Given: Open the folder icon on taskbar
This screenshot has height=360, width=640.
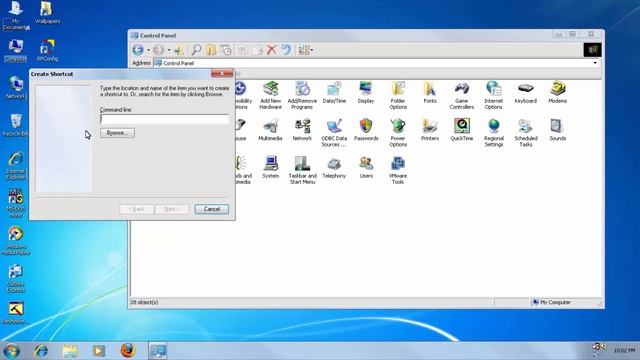Looking at the screenshot, I should point(70,351).
